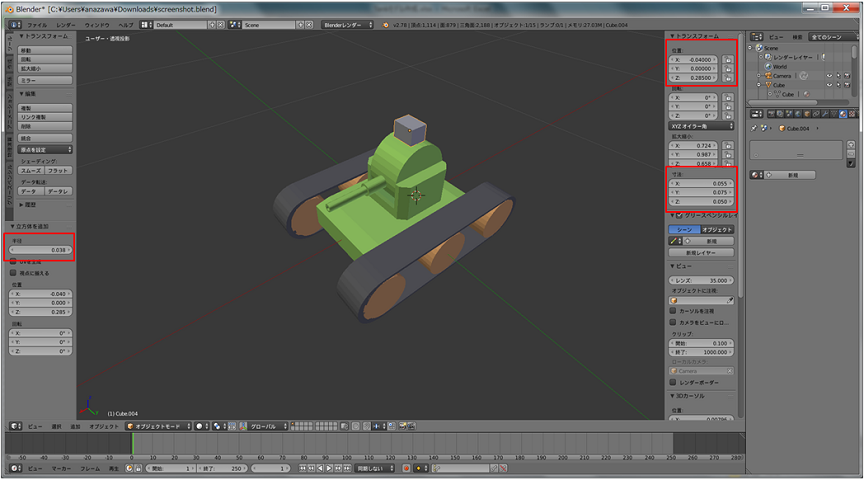This screenshot has height=480, width=864.
Task: Click the Camera object icon in outliner
Action: coord(767,75)
